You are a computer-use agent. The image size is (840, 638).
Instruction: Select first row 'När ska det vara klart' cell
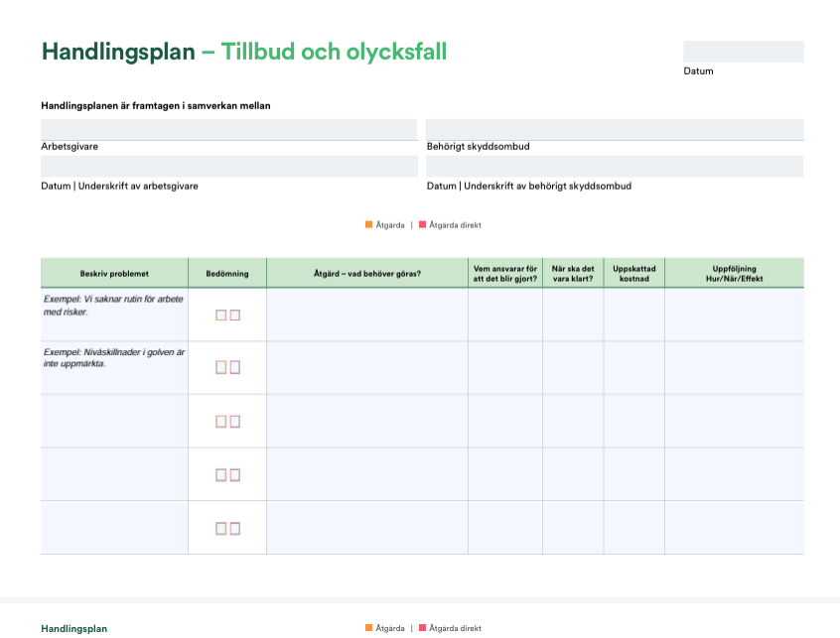(x=573, y=315)
